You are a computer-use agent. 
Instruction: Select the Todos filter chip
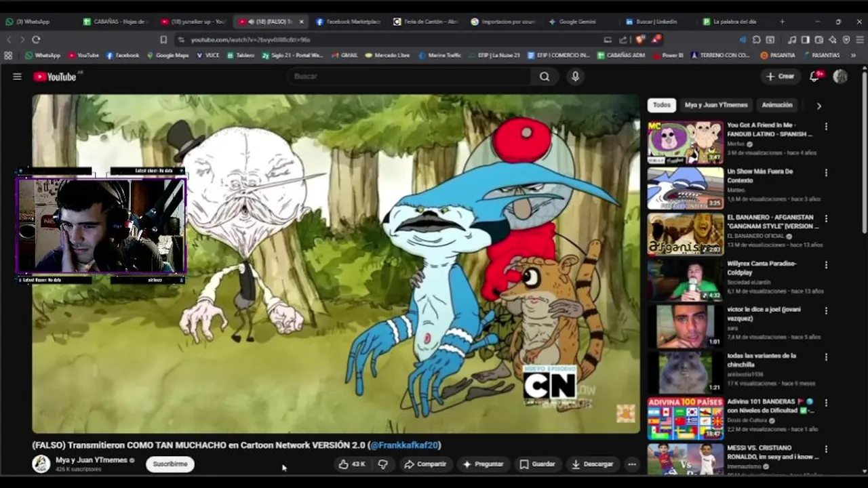tap(662, 105)
